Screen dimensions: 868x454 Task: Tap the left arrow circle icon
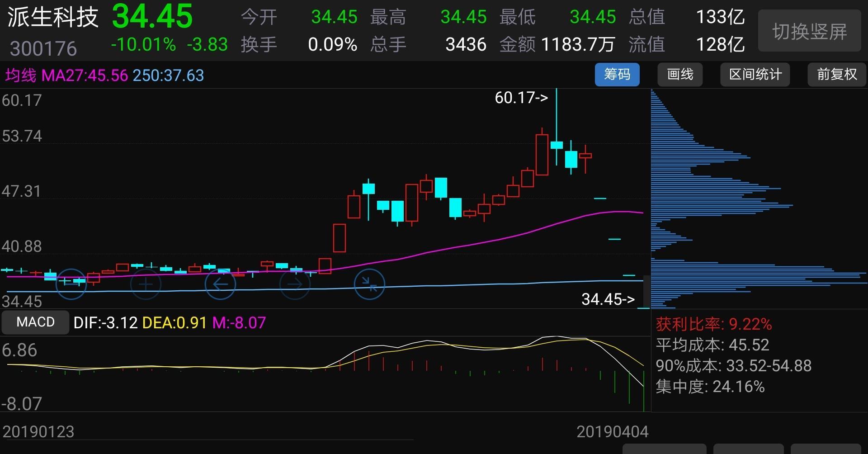point(220,284)
